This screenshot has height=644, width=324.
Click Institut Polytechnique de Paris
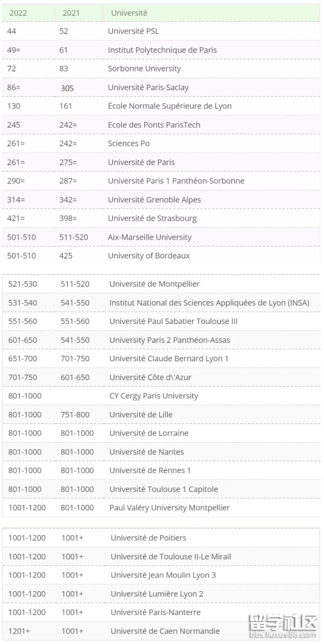tap(162, 50)
